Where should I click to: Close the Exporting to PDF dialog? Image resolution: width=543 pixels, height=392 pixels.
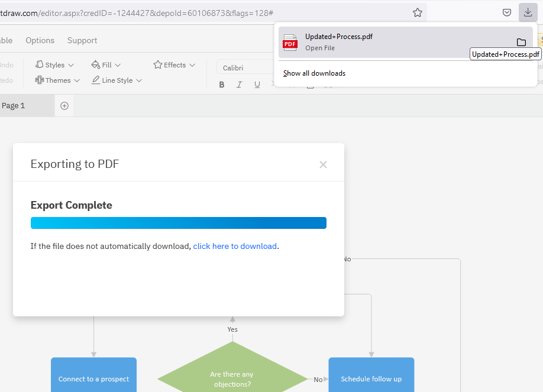coord(323,165)
